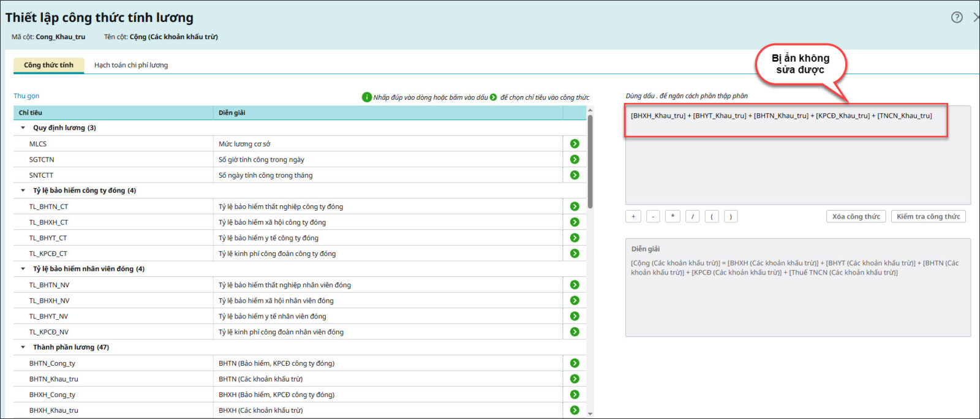Open the help question mark icon

point(957,17)
